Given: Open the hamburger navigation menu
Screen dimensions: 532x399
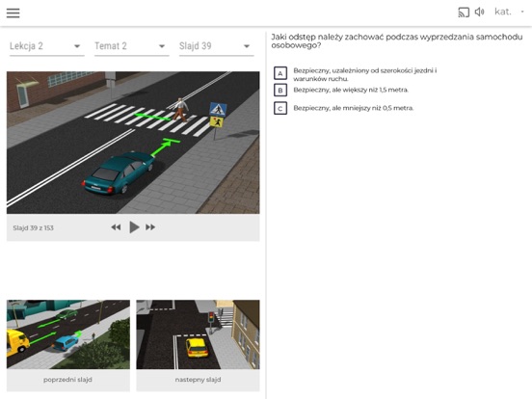Looking at the screenshot, I should (13, 13).
